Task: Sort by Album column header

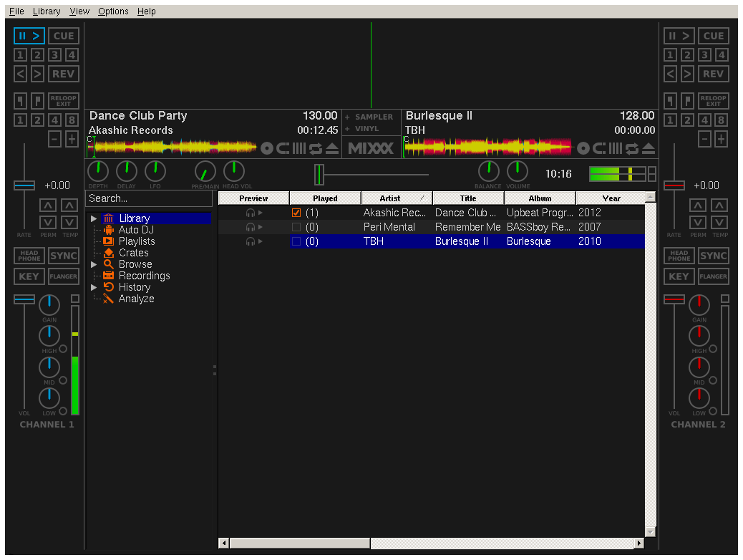Action: point(540,198)
